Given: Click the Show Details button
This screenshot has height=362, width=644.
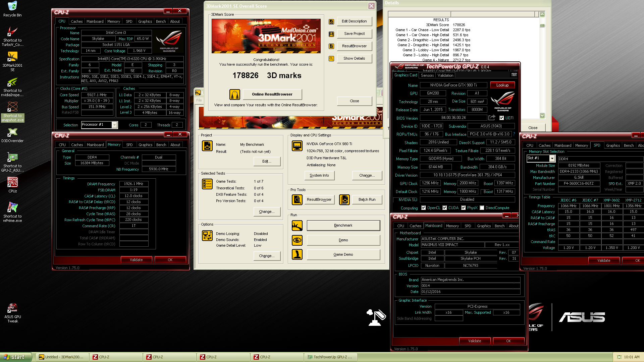Looking at the screenshot, I should (354, 58).
